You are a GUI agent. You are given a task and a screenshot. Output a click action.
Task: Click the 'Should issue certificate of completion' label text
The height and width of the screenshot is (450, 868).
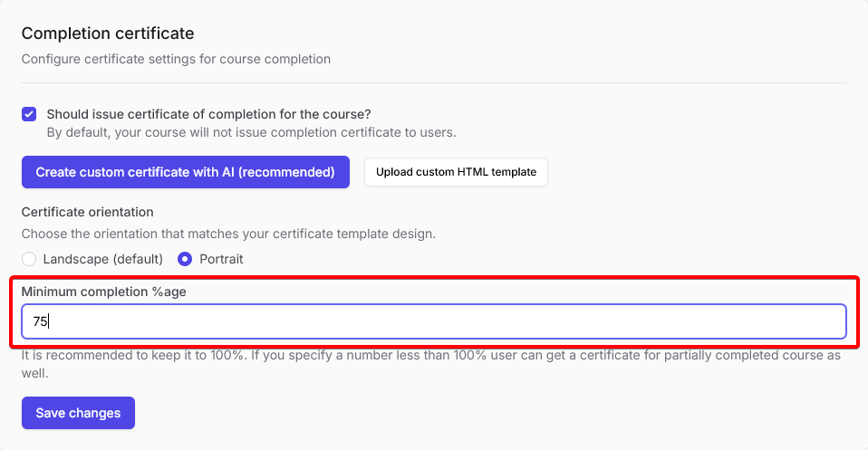click(208, 114)
